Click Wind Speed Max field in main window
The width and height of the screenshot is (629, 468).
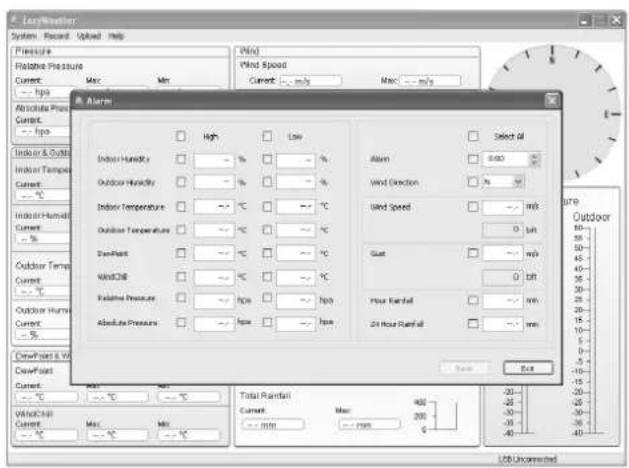(x=430, y=81)
